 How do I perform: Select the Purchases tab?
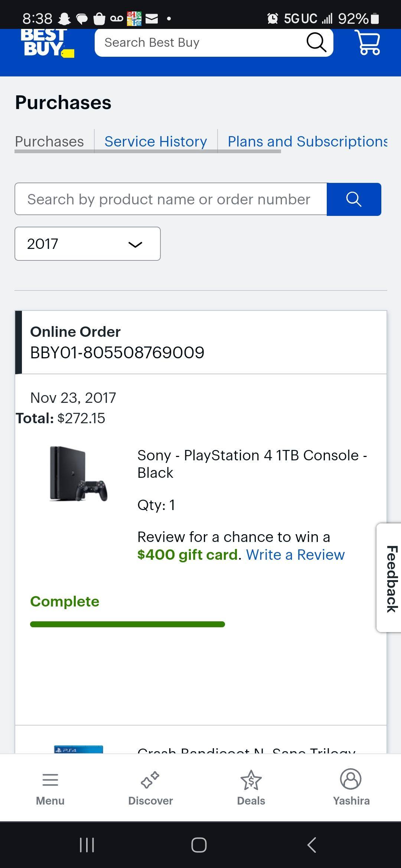[x=49, y=141]
